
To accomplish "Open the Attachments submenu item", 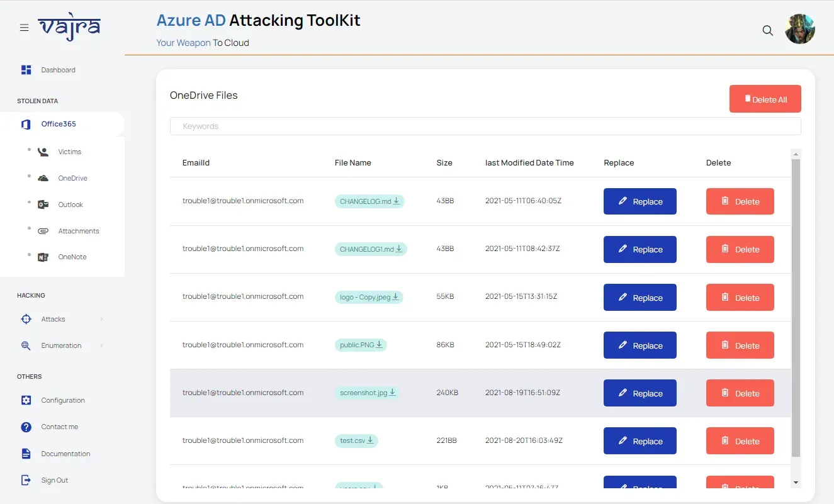I will click(x=79, y=231).
